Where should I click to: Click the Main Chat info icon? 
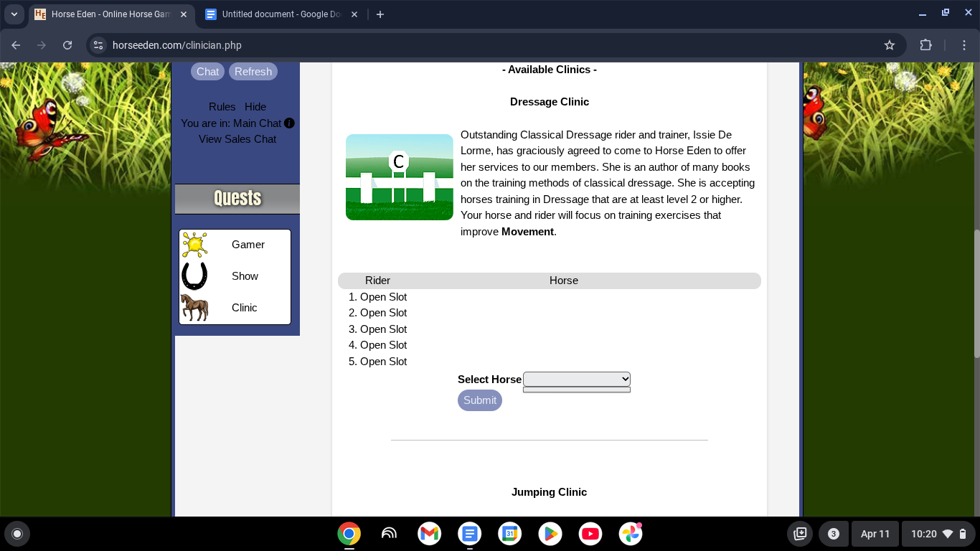289,123
